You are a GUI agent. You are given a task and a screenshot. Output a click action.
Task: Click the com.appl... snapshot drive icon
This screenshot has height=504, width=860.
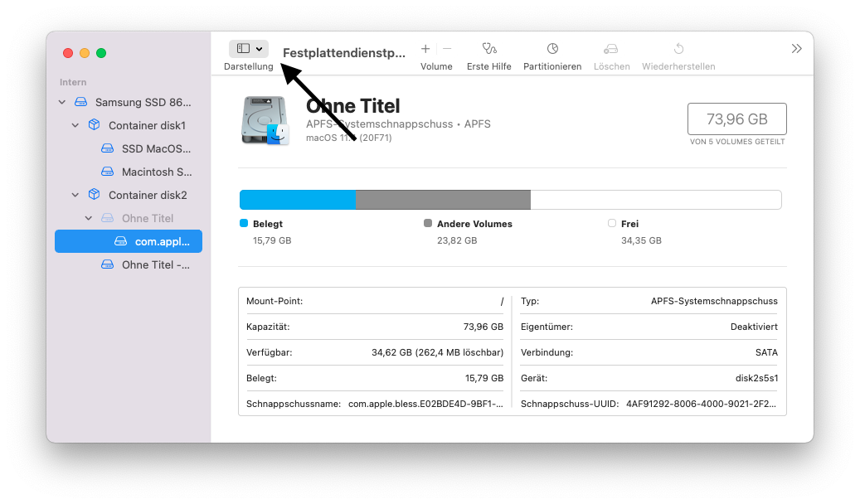120,241
